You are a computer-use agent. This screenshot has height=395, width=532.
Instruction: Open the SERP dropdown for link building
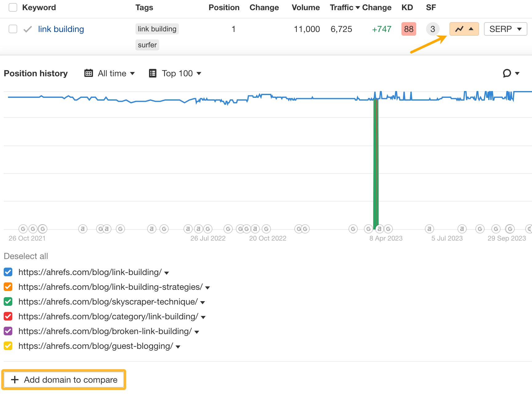505,29
